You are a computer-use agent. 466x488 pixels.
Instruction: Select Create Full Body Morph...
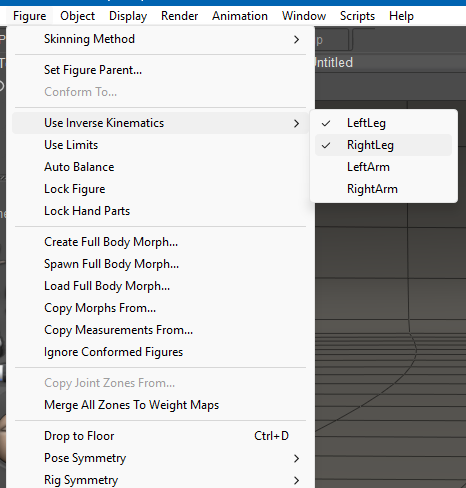click(x=160, y=242)
